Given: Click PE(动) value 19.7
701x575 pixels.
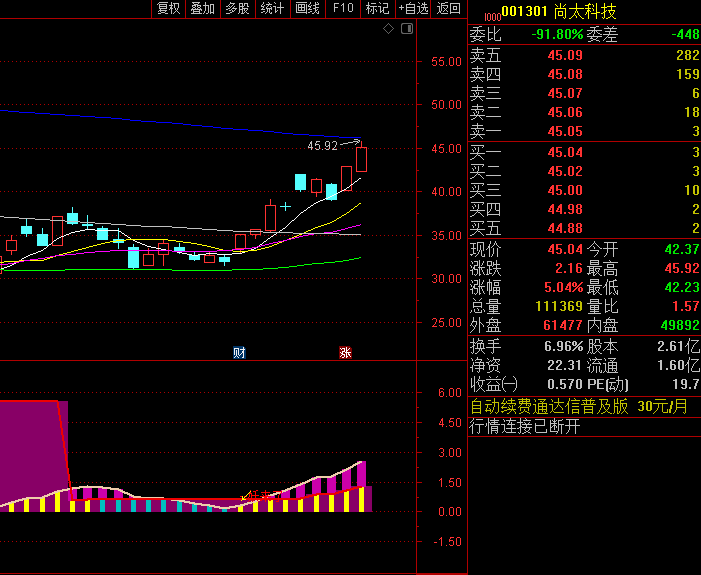Looking at the screenshot, I should [x=685, y=385].
